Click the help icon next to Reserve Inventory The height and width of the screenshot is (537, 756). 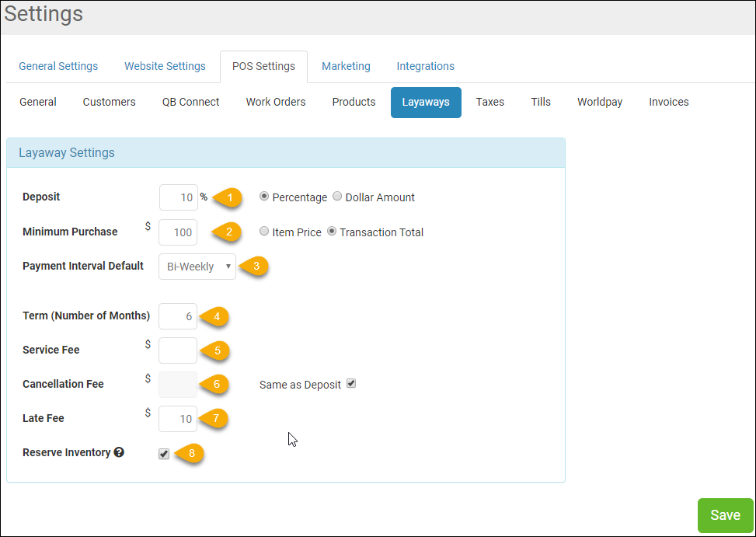118,452
